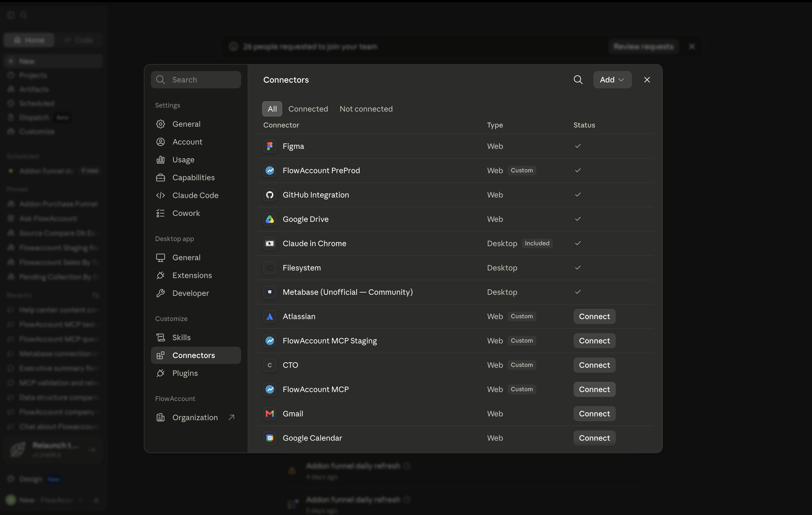
Task: Click the Atlassian logo icon
Action: point(269,316)
